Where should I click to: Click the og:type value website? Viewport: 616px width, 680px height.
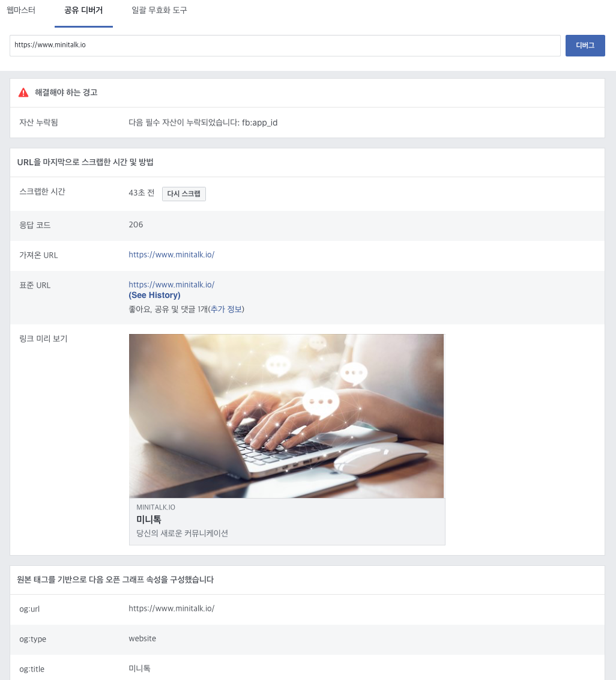142,639
